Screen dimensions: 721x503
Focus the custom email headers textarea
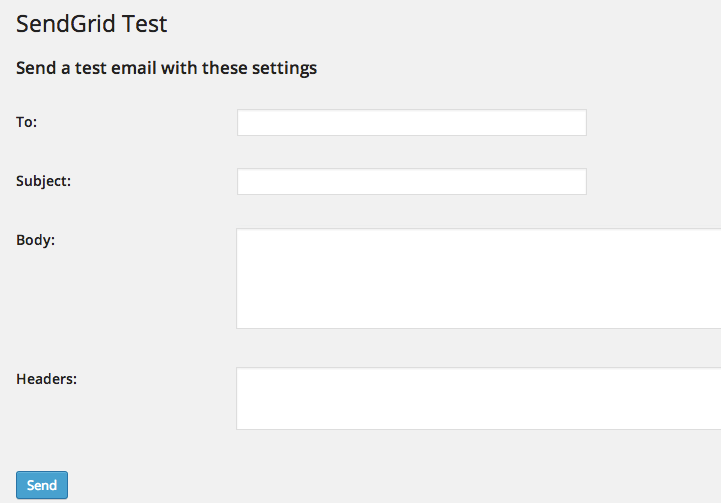(x=478, y=398)
